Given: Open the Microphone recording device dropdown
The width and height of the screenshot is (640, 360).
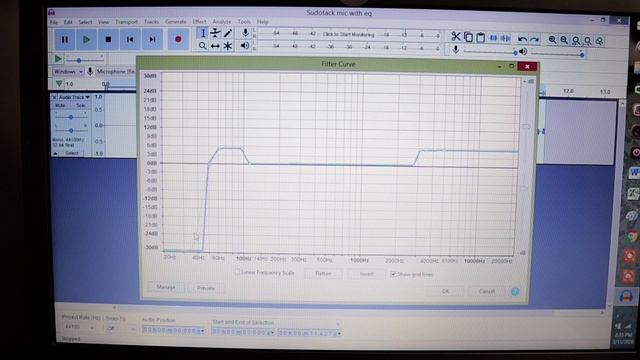Looking at the screenshot, I should [116, 71].
